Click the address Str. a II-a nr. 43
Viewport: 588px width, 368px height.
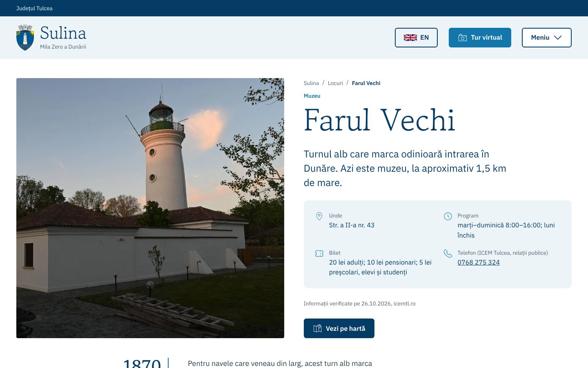pos(352,225)
